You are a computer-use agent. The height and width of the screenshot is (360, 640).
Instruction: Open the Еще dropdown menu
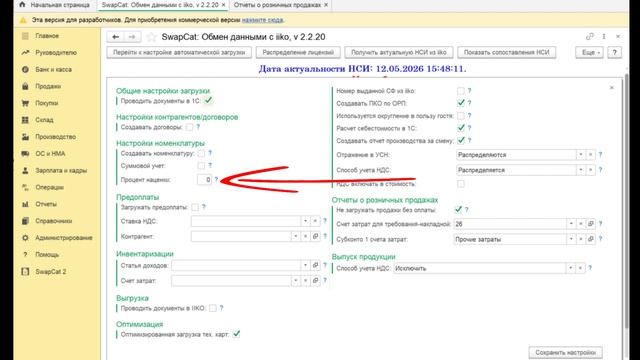click(589, 52)
